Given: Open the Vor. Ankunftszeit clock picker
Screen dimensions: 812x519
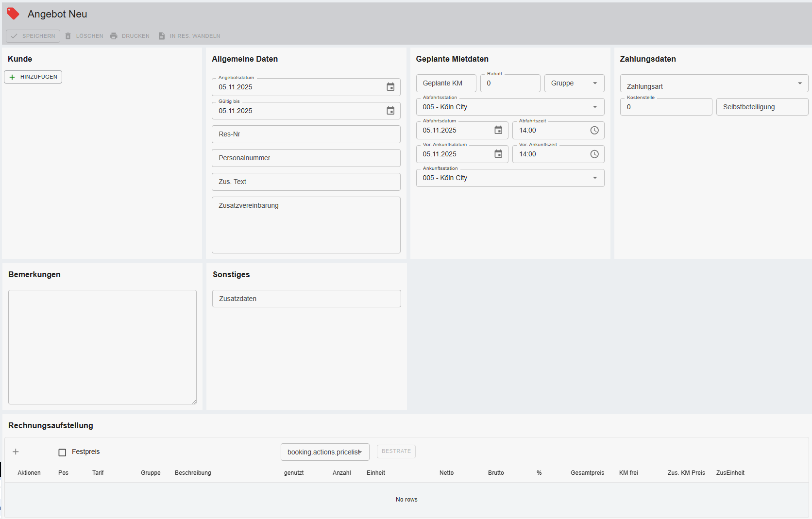Looking at the screenshot, I should (x=594, y=154).
